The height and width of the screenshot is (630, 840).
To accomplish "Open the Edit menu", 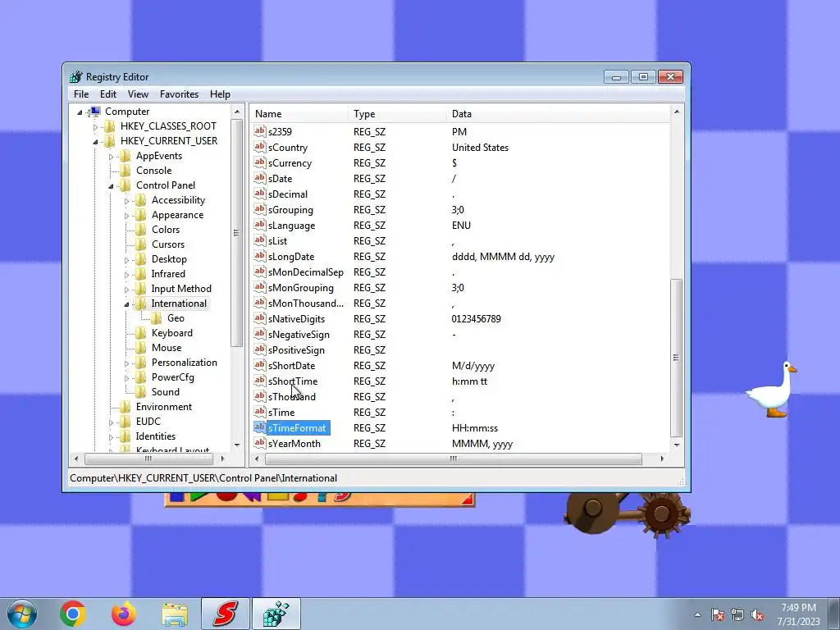I will [x=108, y=94].
